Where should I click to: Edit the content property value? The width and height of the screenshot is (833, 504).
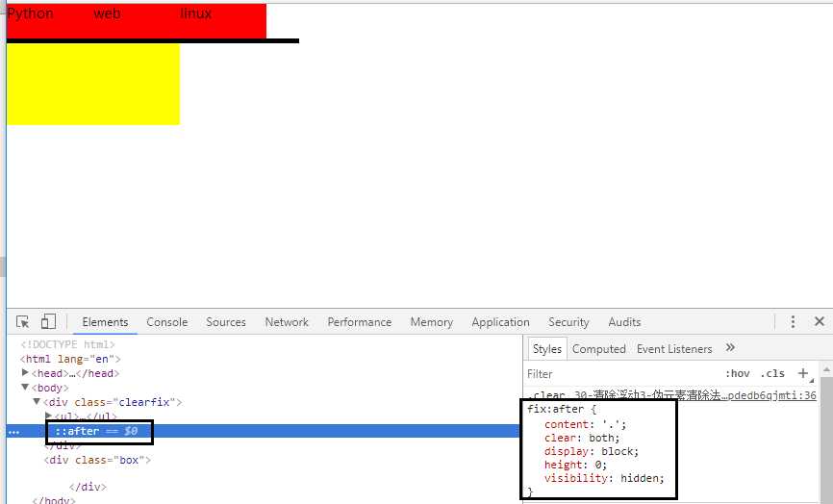point(613,424)
